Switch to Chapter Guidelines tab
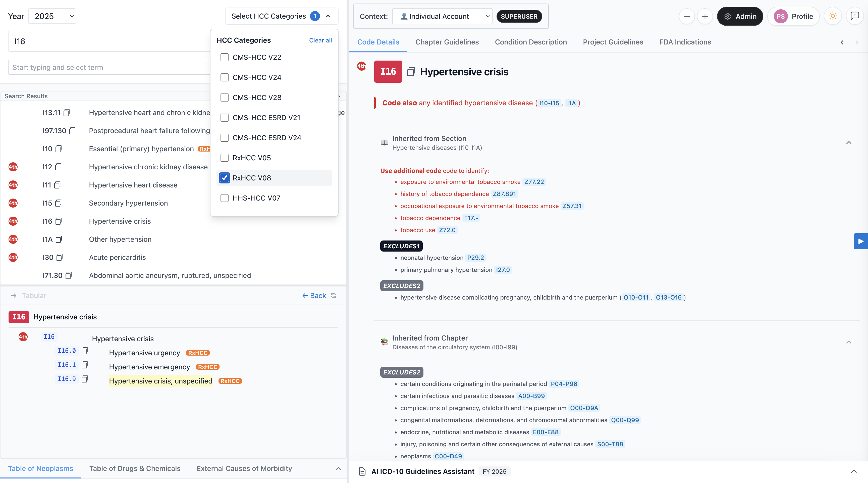This screenshot has width=868, height=483. (x=447, y=42)
